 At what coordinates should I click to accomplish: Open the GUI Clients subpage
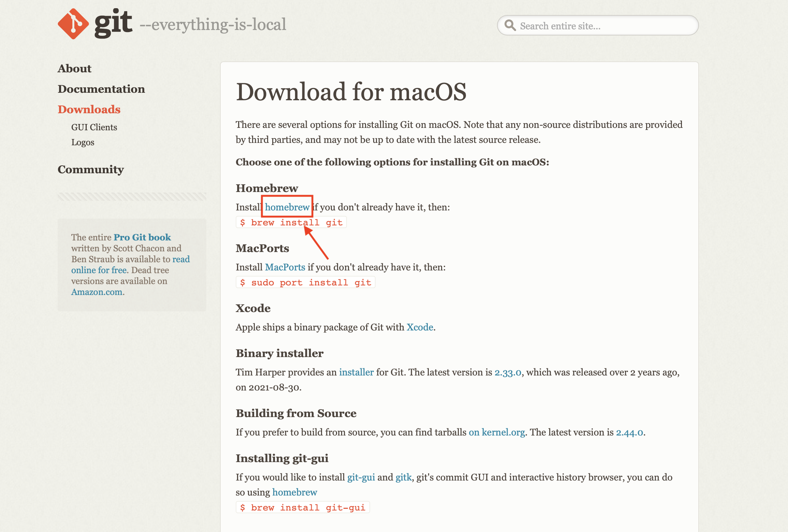pyautogui.click(x=94, y=127)
